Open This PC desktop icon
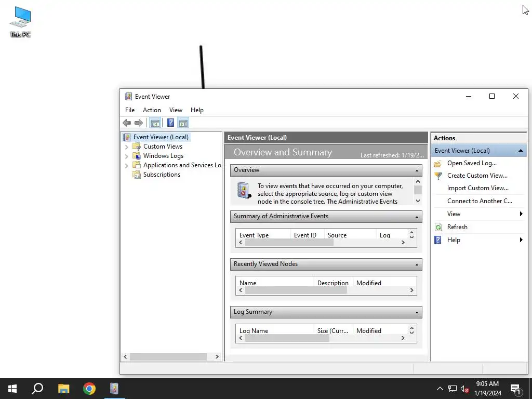 [x=20, y=22]
